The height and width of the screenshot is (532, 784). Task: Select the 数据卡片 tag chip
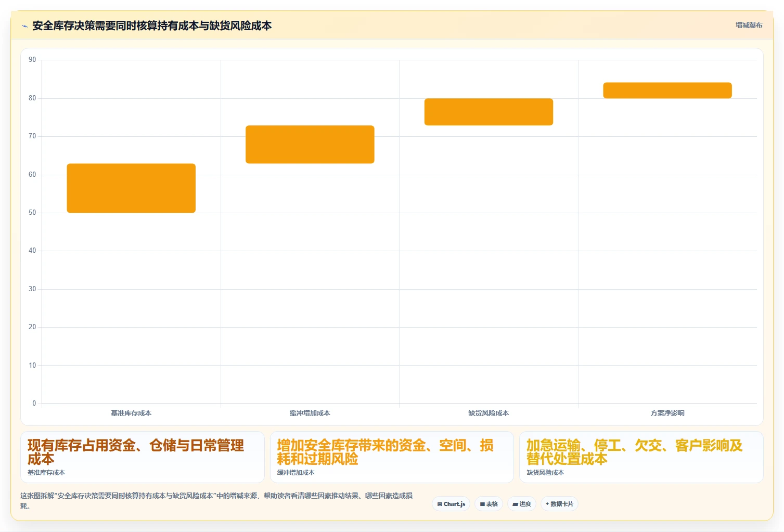[x=559, y=504]
